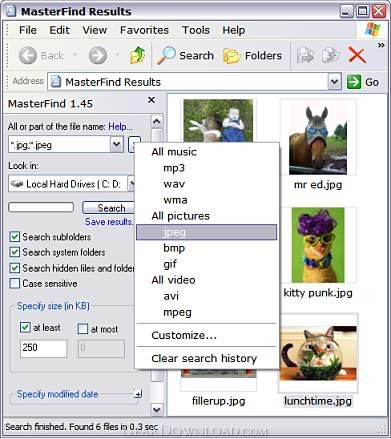Open the Back history dropdown arrow
Screen dimensions: 391x439
coord(74,55)
